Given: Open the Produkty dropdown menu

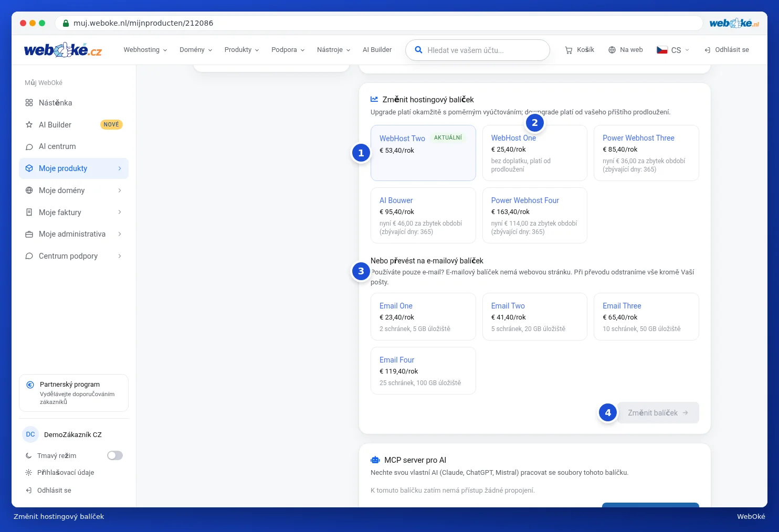Looking at the screenshot, I should point(241,50).
